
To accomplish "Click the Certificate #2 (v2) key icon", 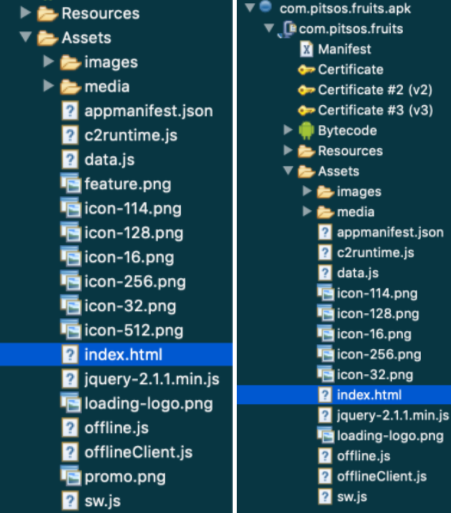I will (x=306, y=90).
